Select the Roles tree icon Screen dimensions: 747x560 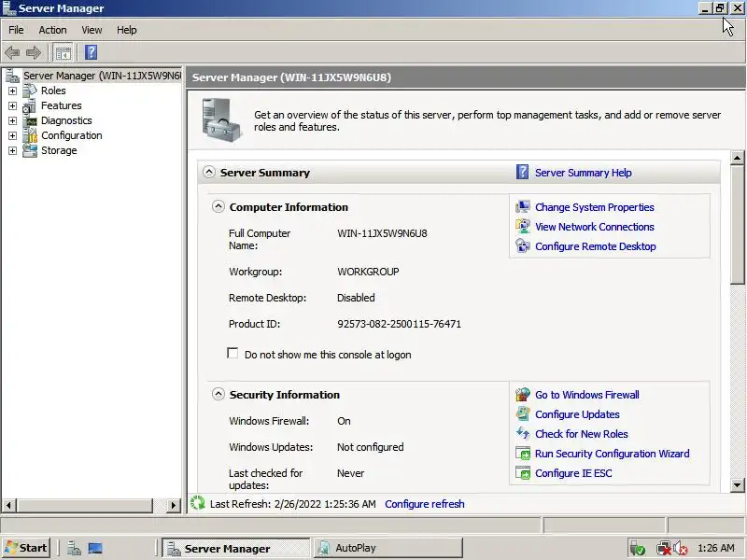click(x=30, y=90)
